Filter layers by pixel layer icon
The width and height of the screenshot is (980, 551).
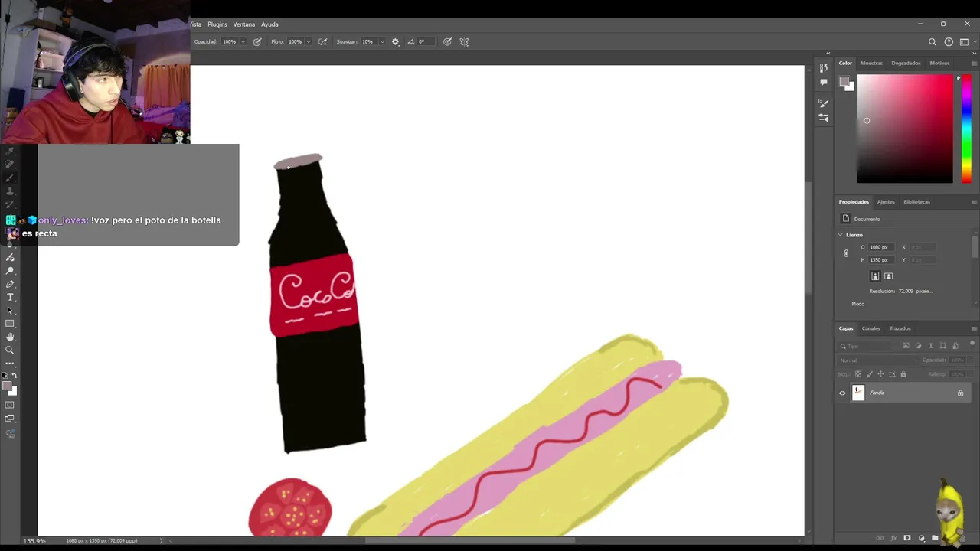tap(906, 346)
